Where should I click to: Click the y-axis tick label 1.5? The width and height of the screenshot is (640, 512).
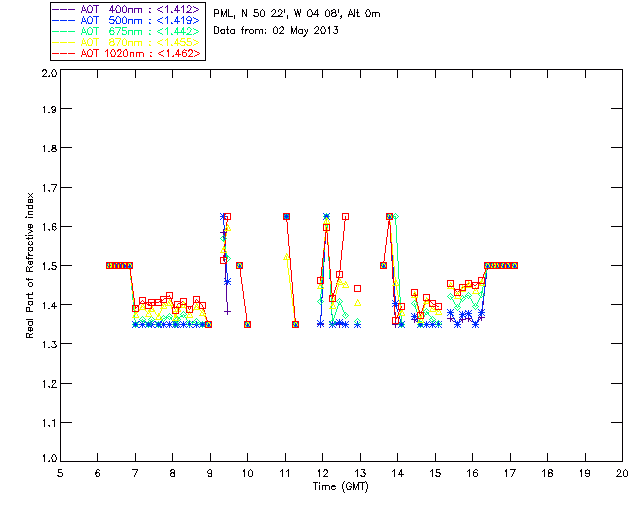pos(49,266)
